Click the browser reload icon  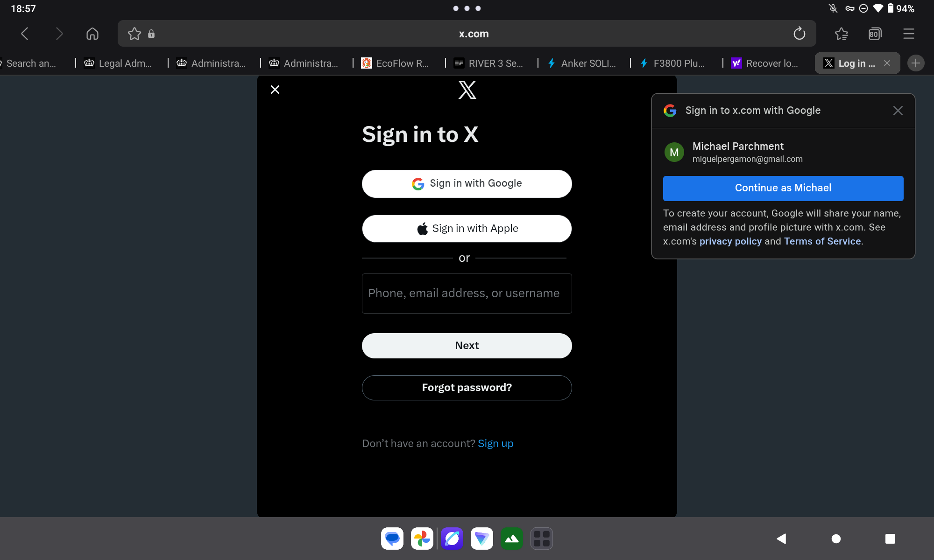[799, 34]
